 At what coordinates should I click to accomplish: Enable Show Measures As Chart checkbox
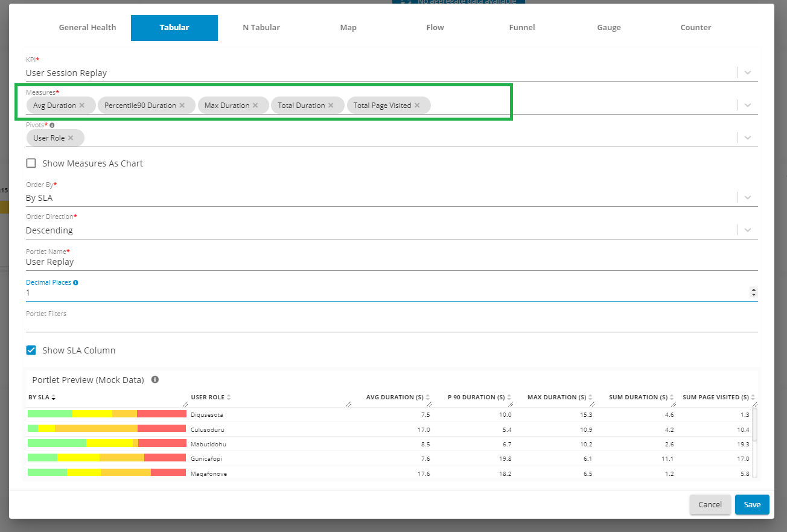coord(31,163)
